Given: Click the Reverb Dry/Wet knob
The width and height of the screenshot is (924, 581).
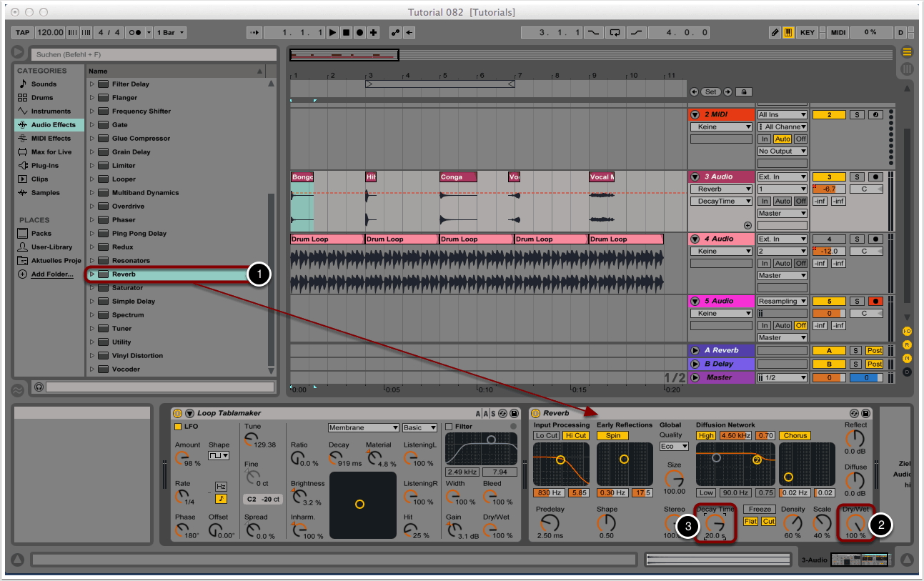Looking at the screenshot, I should point(855,525).
